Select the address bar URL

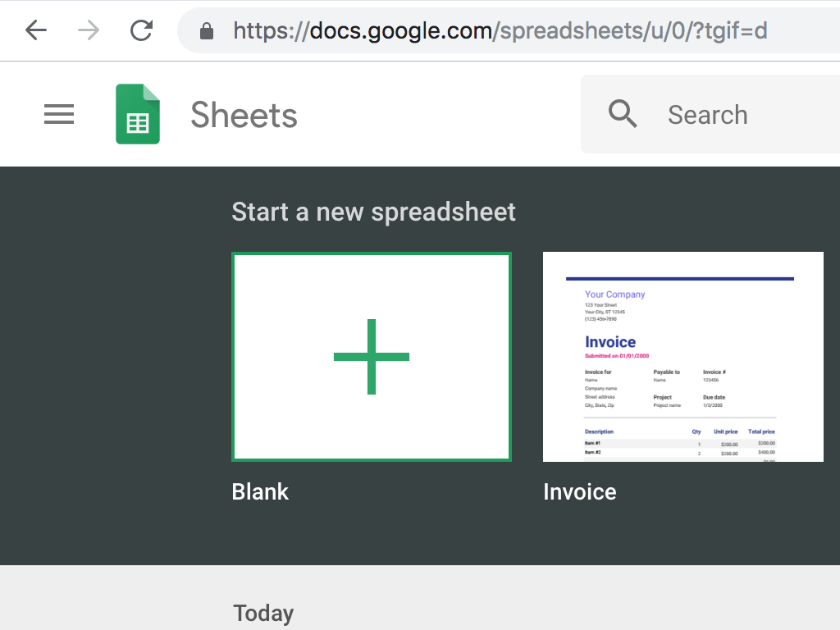(500, 31)
